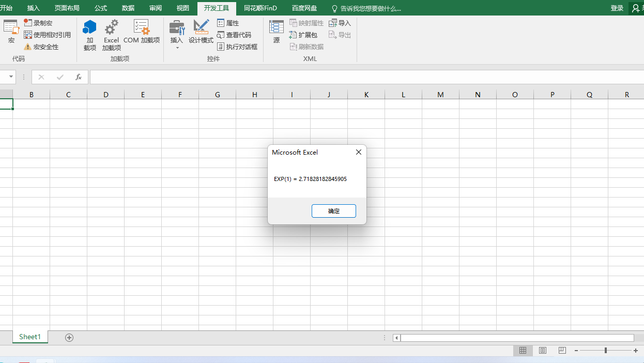This screenshot has width=644, height=363.
Task: Switch to Normal view icon
Action: [x=523, y=350]
